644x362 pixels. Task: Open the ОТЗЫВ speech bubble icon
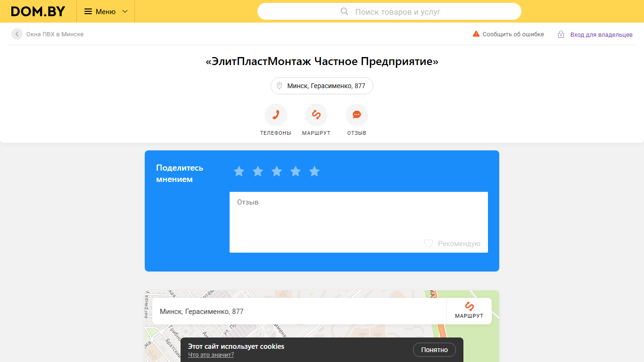[357, 115]
